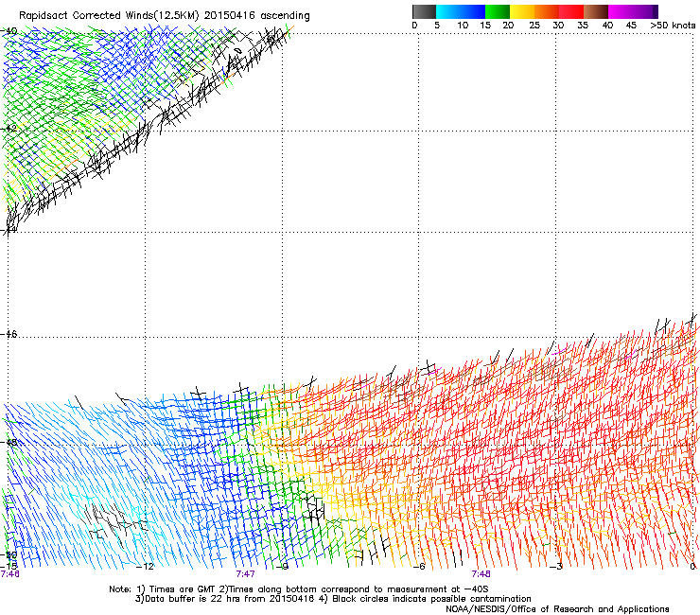
Task: Click the blue 10-15 knots legend segment
Action: 473,11
